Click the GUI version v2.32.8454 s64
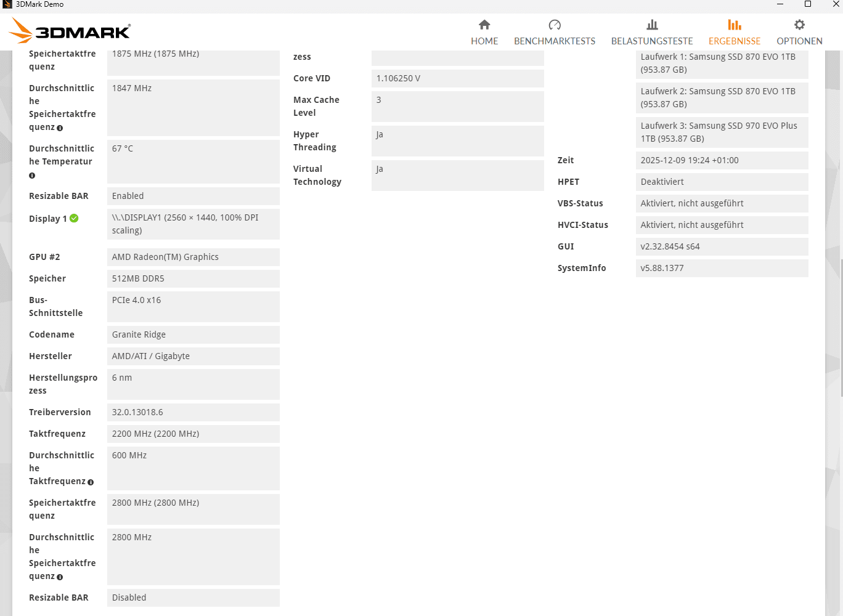This screenshot has height=616, width=843. (x=722, y=246)
